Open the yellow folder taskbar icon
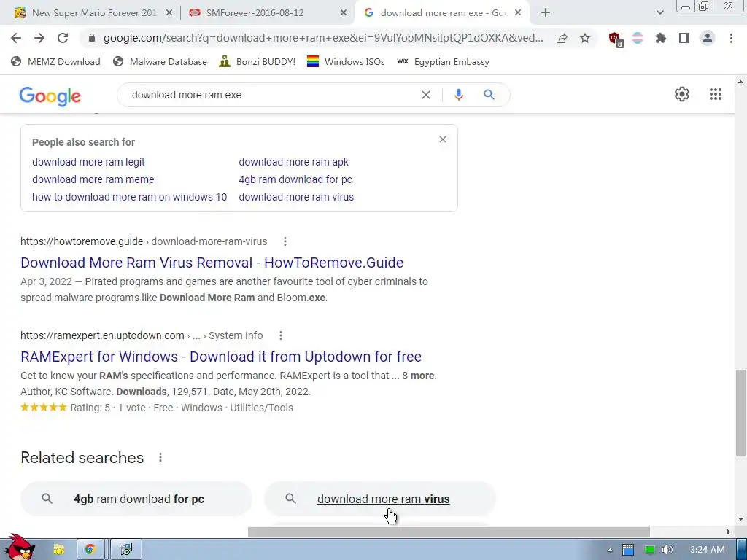The image size is (747, 560). (58, 550)
